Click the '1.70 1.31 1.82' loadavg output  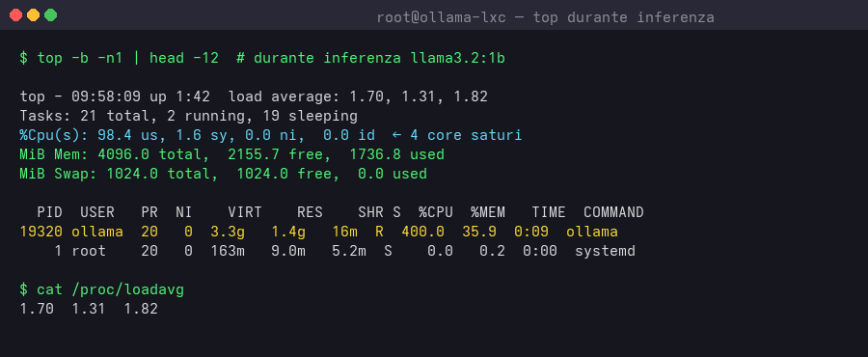pos(89,309)
